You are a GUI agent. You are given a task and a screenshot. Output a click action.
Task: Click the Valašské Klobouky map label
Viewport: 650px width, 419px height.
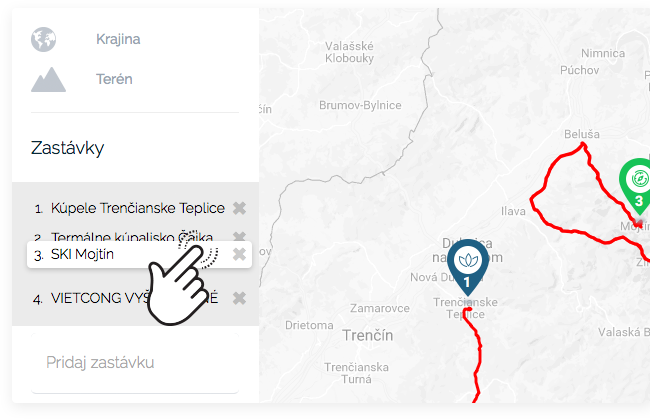(x=349, y=52)
